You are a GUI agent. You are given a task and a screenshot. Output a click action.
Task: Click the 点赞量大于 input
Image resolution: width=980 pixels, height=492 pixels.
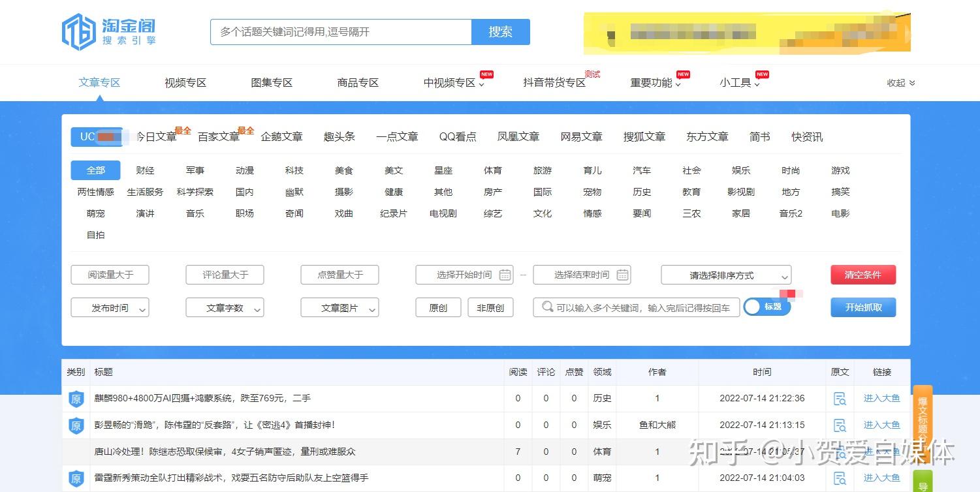coord(340,275)
